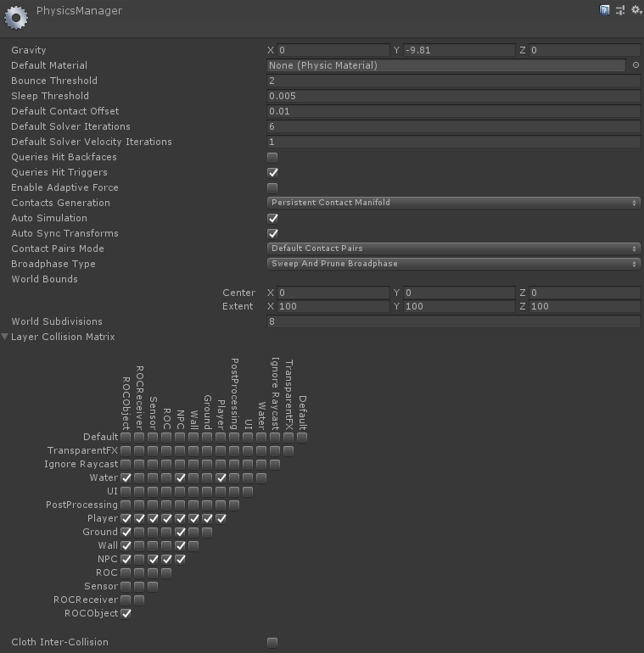Click the PhysicsManager title text
Image resolution: width=644 pixels, height=653 pixels.
point(79,11)
